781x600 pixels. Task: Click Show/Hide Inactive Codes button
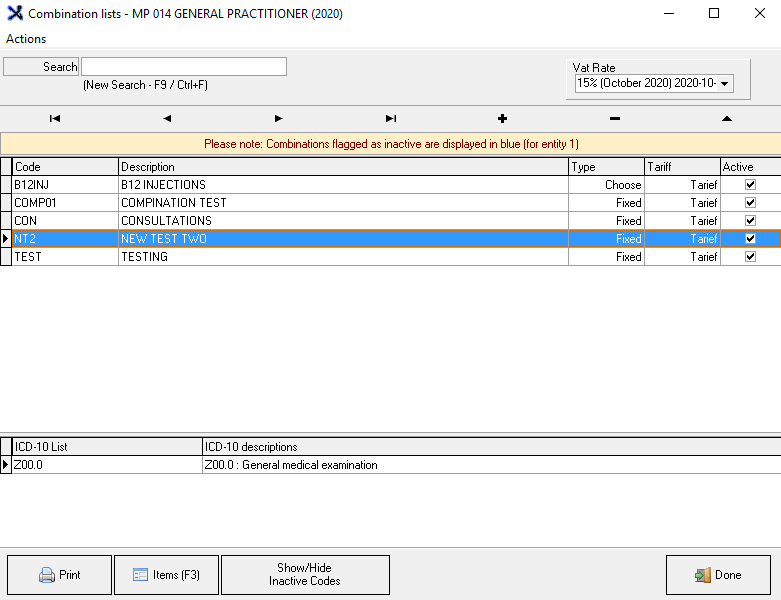305,575
